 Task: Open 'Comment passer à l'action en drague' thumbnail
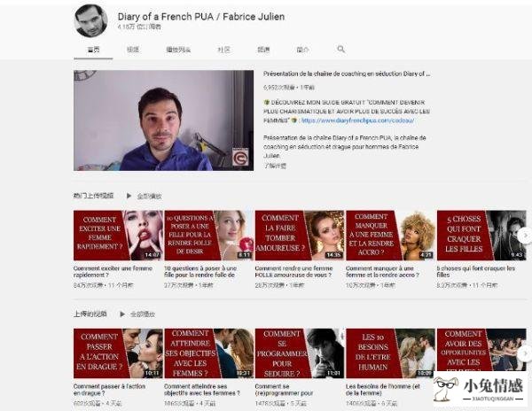119,353
